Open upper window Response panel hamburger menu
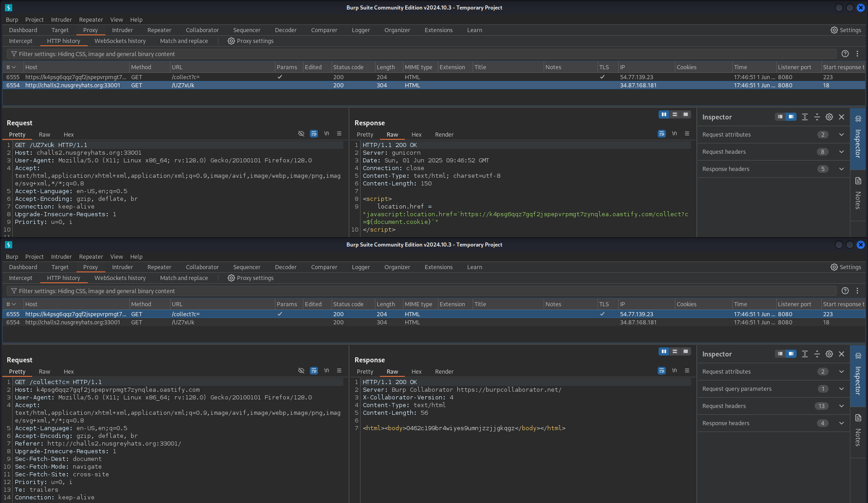Viewport: 868px width, 503px height. pyautogui.click(x=687, y=134)
